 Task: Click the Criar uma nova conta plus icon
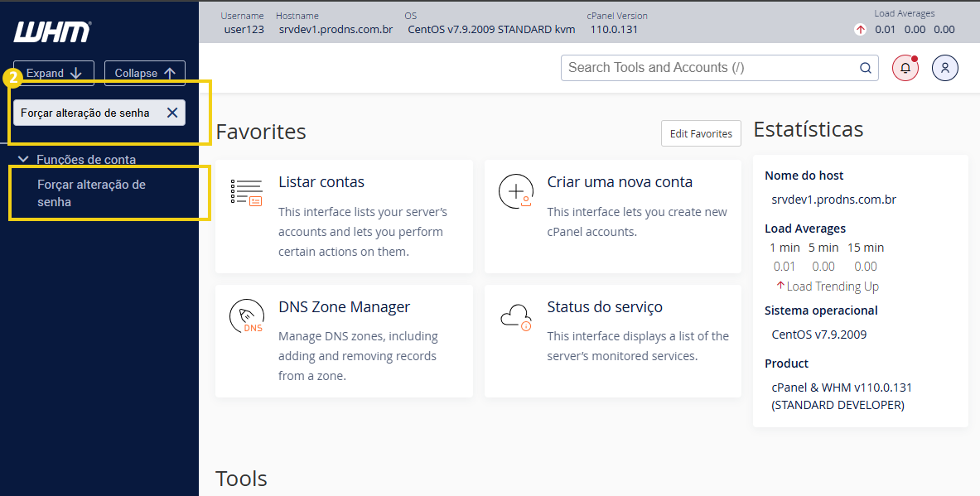tap(515, 191)
